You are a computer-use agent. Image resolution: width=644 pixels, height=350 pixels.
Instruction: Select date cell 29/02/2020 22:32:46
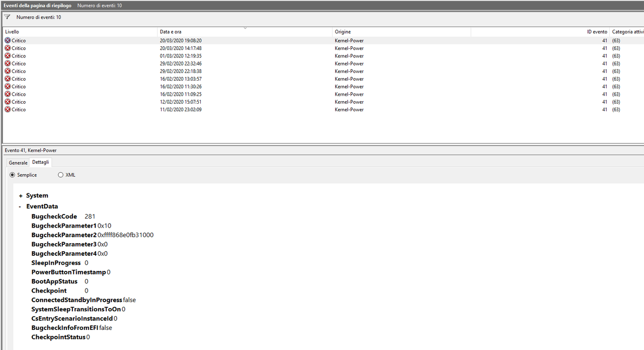pyautogui.click(x=181, y=63)
